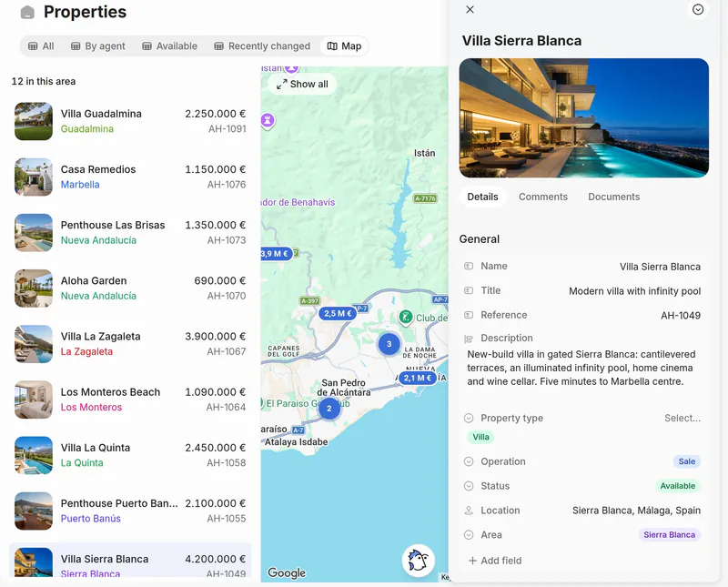
Task: Select Villa La Zagaleta property name
Action: [x=100, y=336]
